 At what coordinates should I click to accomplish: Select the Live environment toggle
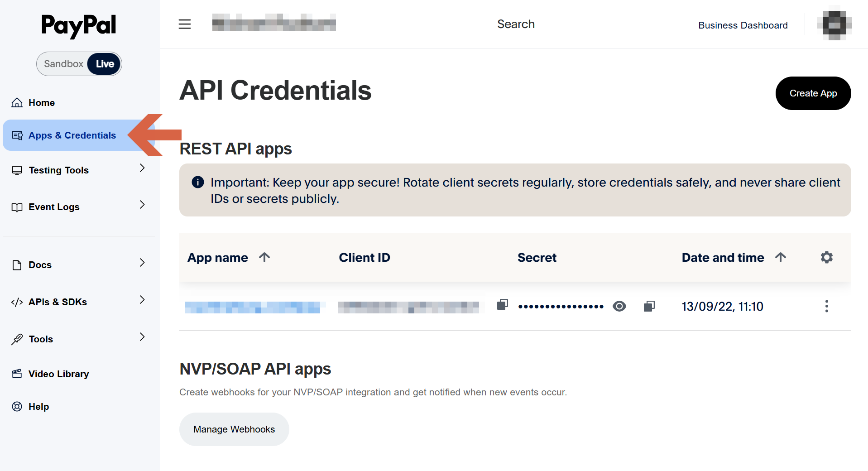105,64
